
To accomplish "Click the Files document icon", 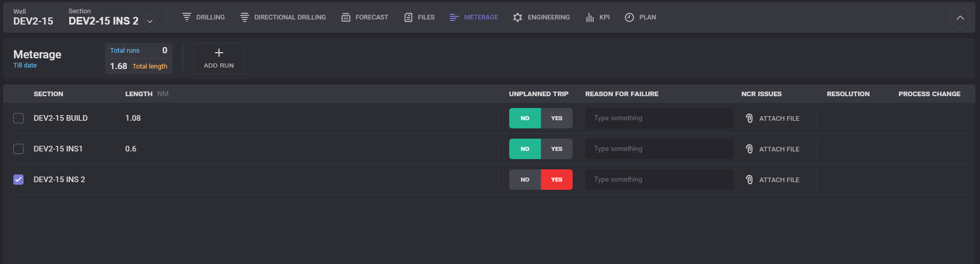I will pyautogui.click(x=408, y=17).
